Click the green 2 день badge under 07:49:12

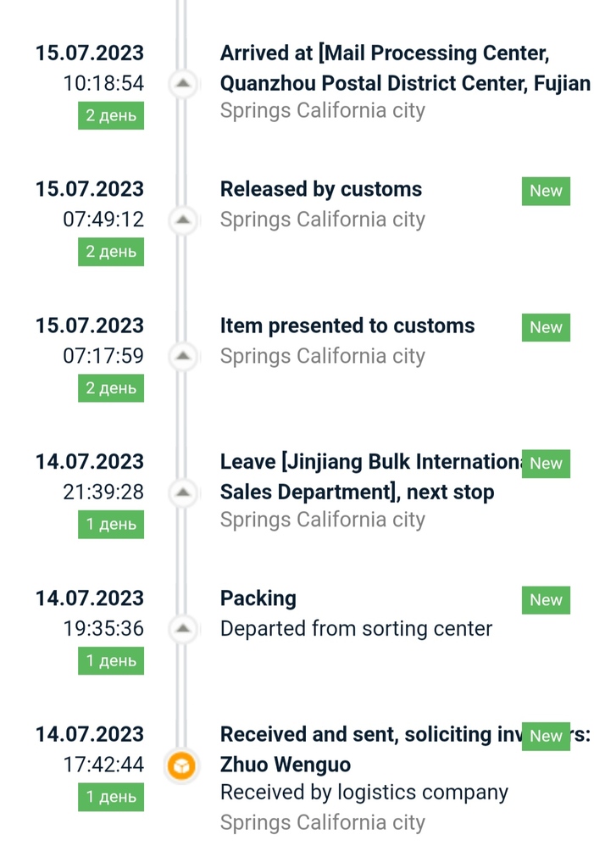click(111, 252)
